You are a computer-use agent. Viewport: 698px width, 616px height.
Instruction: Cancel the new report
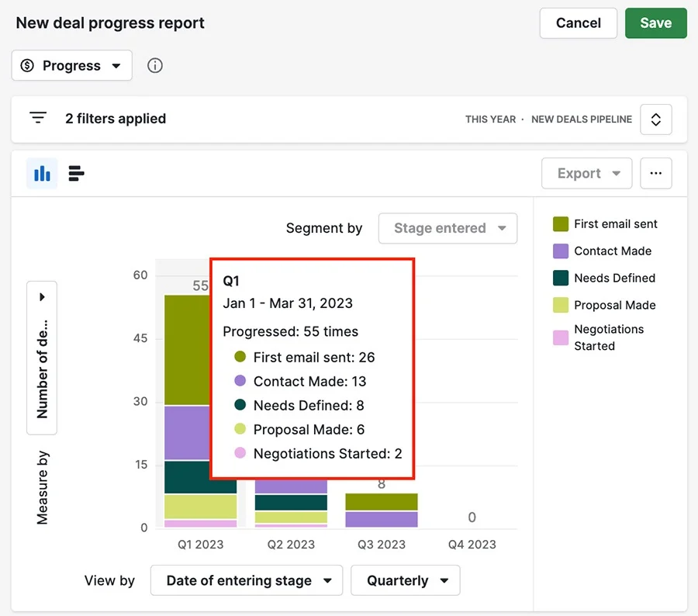coord(579,22)
